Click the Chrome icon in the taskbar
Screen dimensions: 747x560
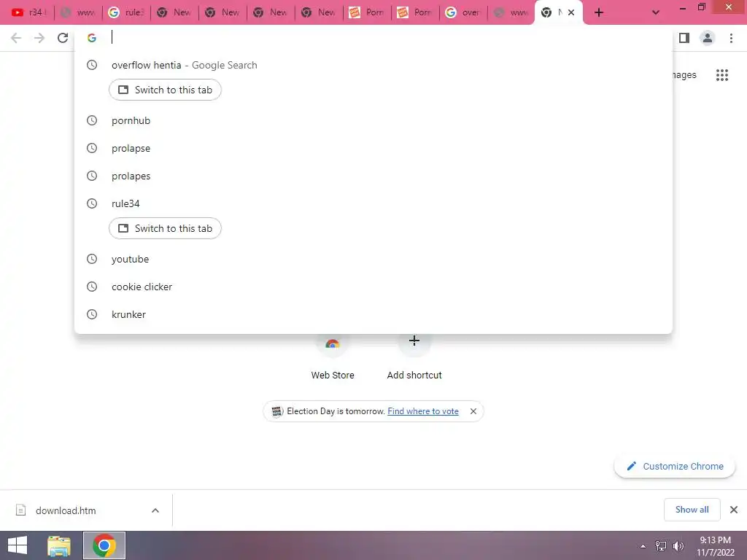pyautogui.click(x=104, y=545)
